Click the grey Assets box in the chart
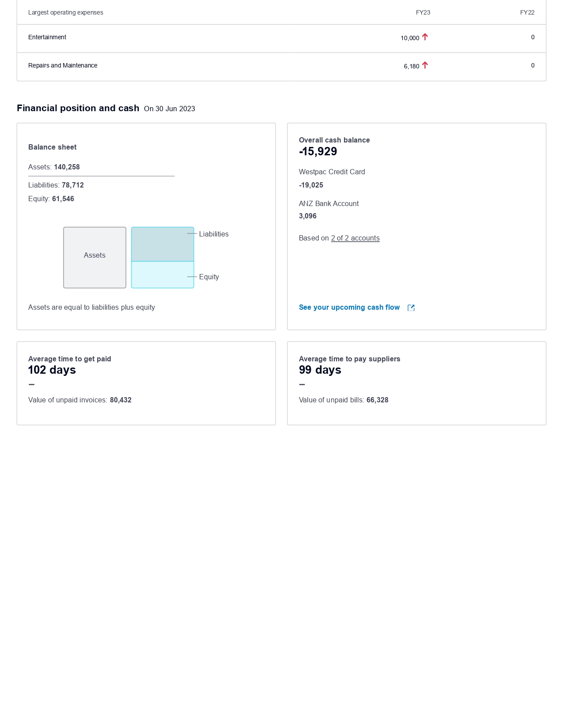This screenshot has width=563, height=728. coord(94,258)
